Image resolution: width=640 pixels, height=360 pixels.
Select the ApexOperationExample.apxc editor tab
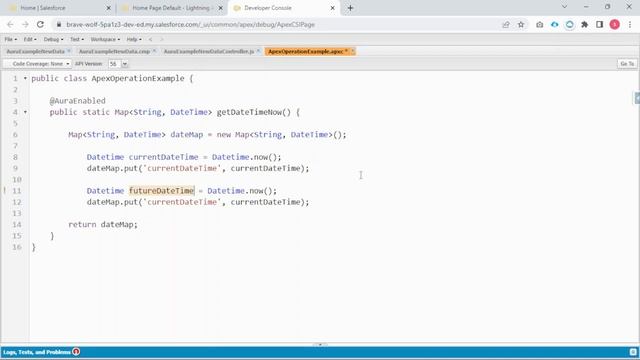(306, 51)
